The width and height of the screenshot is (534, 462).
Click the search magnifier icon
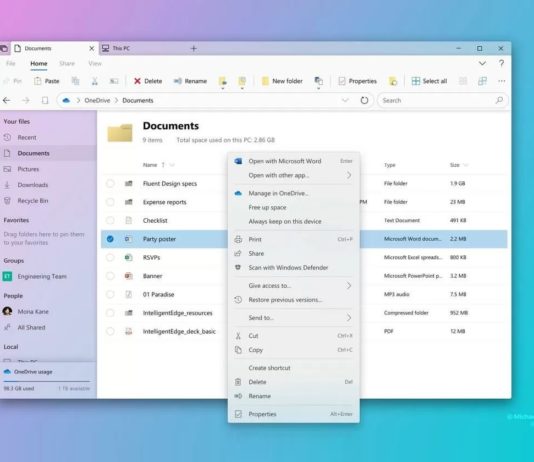(499, 100)
